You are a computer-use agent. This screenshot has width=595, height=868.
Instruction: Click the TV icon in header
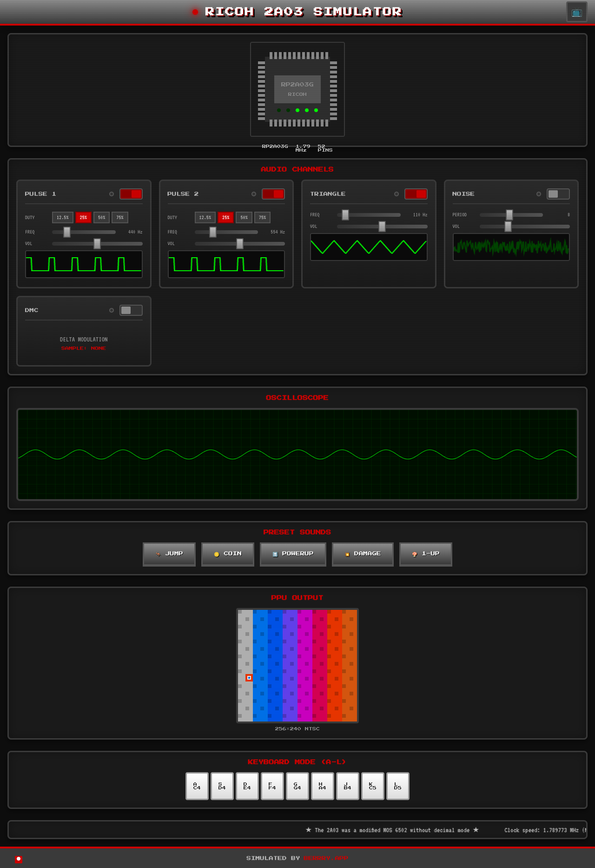pyautogui.click(x=576, y=12)
